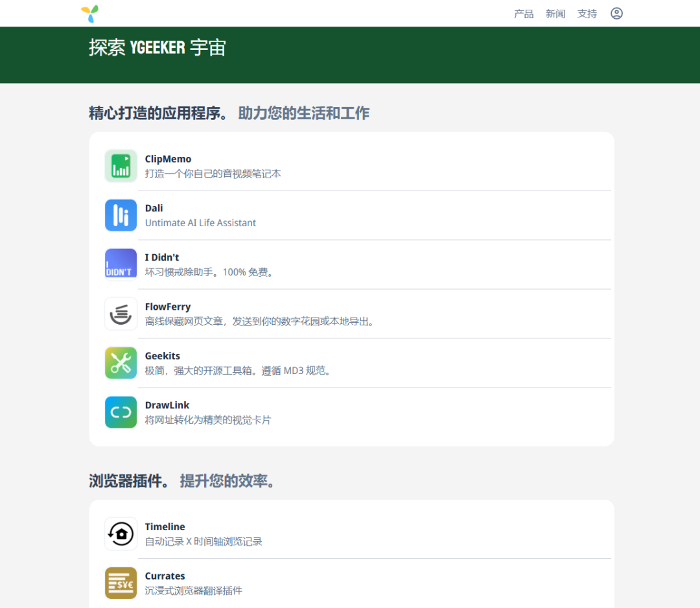
Task: Click the FlowFerry app icon
Action: [x=121, y=314]
